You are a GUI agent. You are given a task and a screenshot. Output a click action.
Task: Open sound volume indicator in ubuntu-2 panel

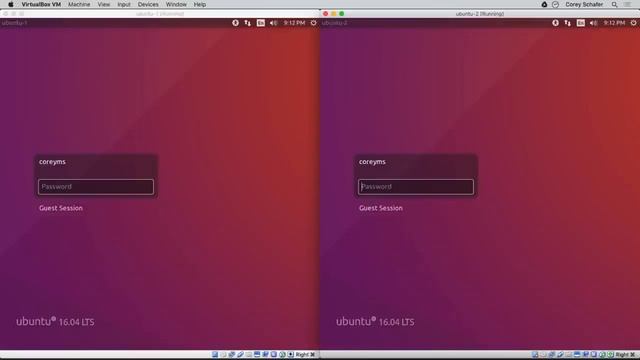[x=593, y=23]
